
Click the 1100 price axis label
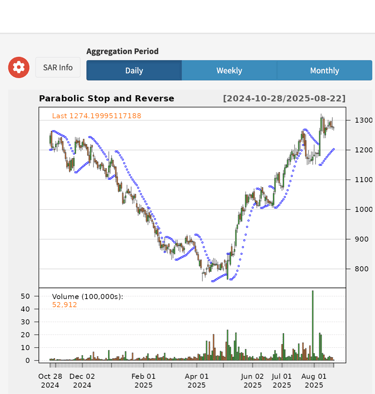(364, 180)
